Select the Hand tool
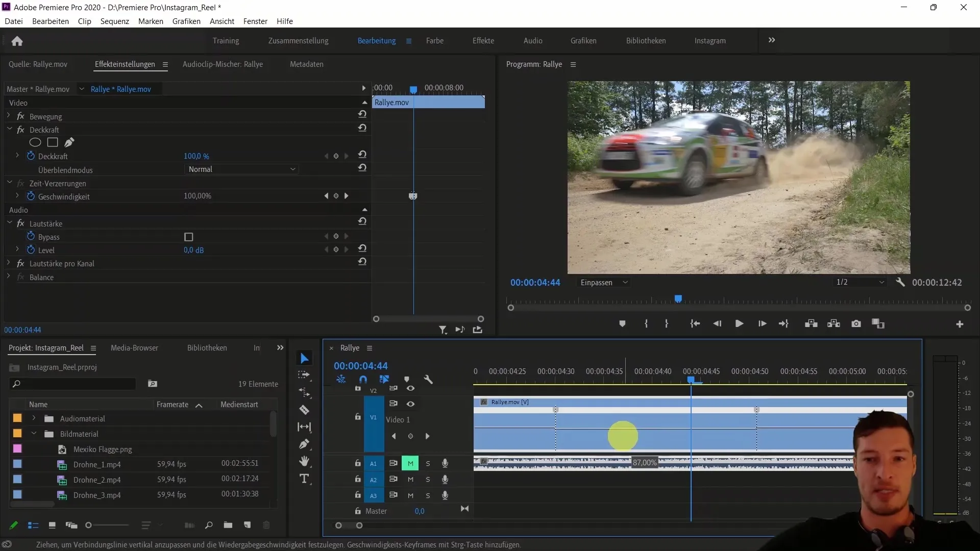 (304, 461)
